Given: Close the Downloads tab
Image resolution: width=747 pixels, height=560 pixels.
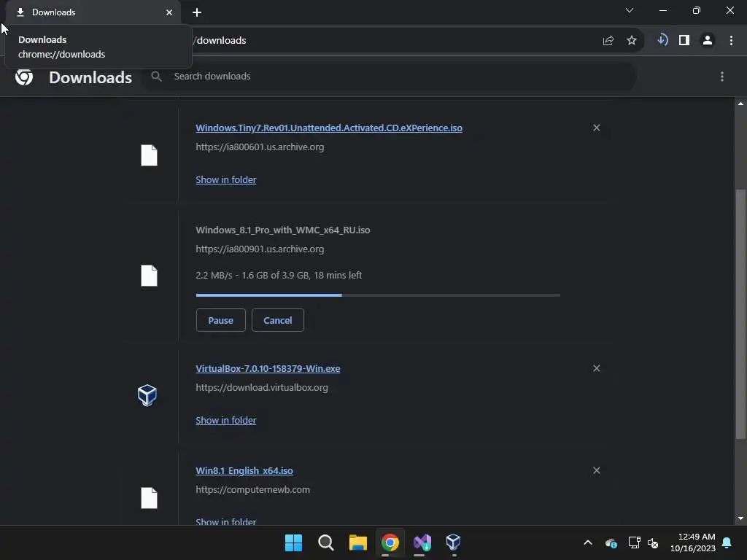Looking at the screenshot, I should click(x=169, y=12).
